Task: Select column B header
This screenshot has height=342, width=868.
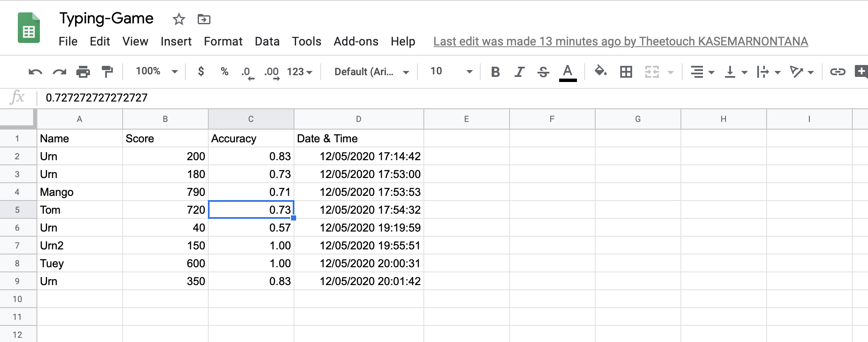Action: (165, 119)
